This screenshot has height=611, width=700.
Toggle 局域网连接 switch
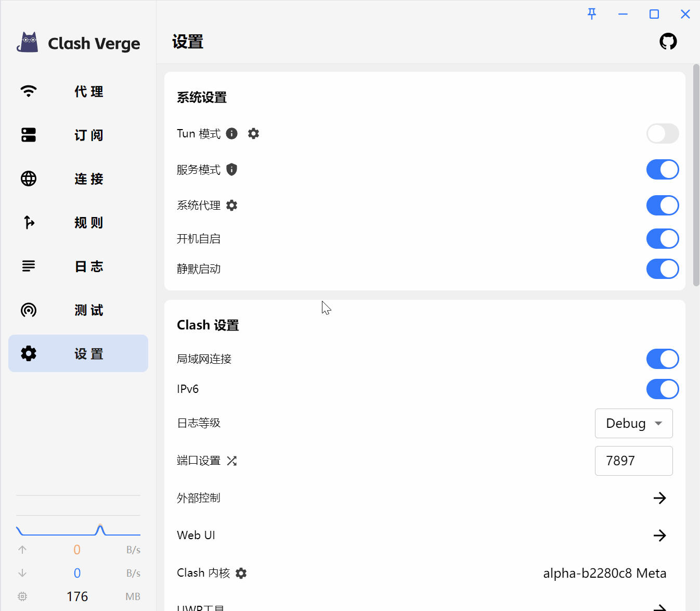point(663,359)
